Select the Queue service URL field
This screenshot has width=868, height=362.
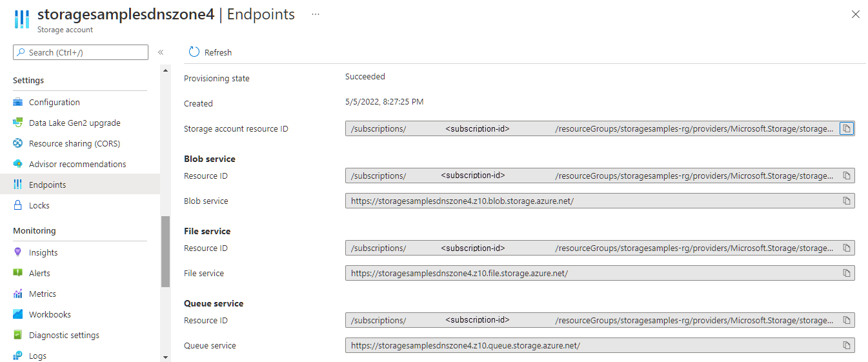pos(600,345)
